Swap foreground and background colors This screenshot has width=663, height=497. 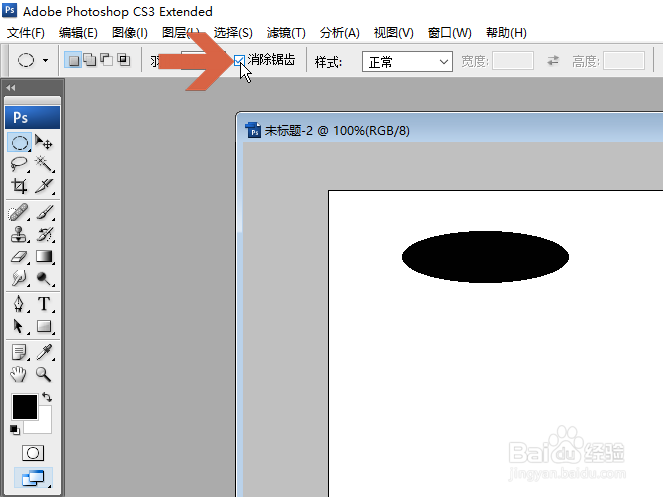click(x=47, y=397)
